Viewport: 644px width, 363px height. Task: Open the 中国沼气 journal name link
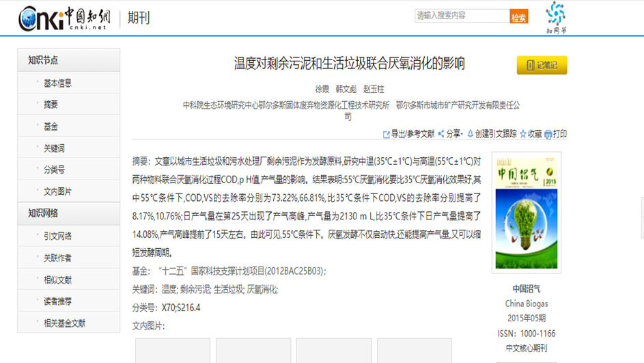(x=527, y=288)
